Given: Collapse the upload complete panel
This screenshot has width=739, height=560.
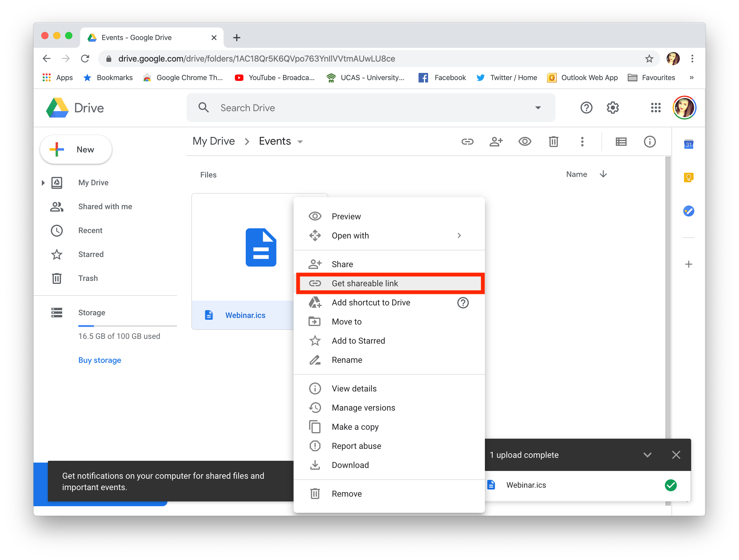Looking at the screenshot, I should click(x=647, y=455).
